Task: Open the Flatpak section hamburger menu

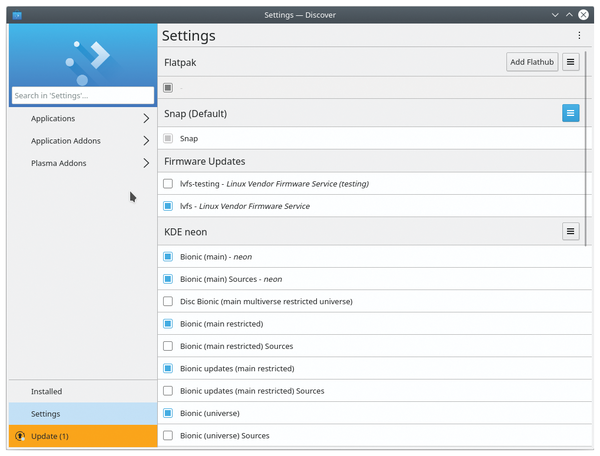Action: coord(570,62)
